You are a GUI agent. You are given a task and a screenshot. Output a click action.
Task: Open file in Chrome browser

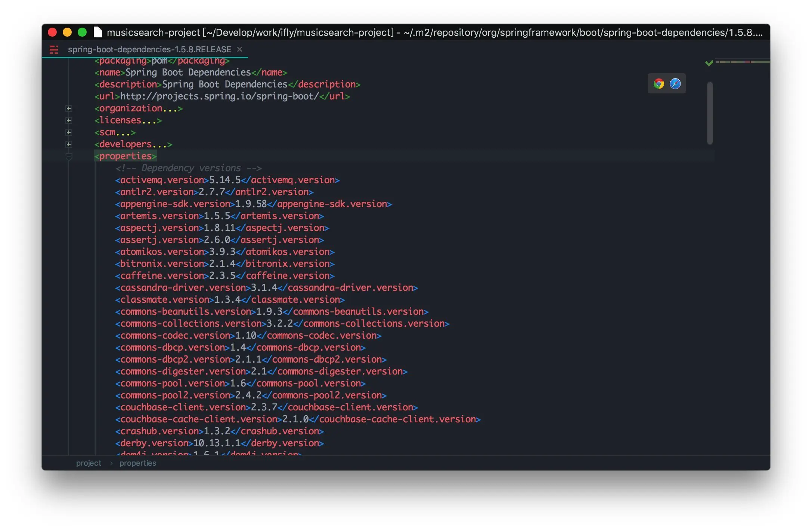pos(658,84)
